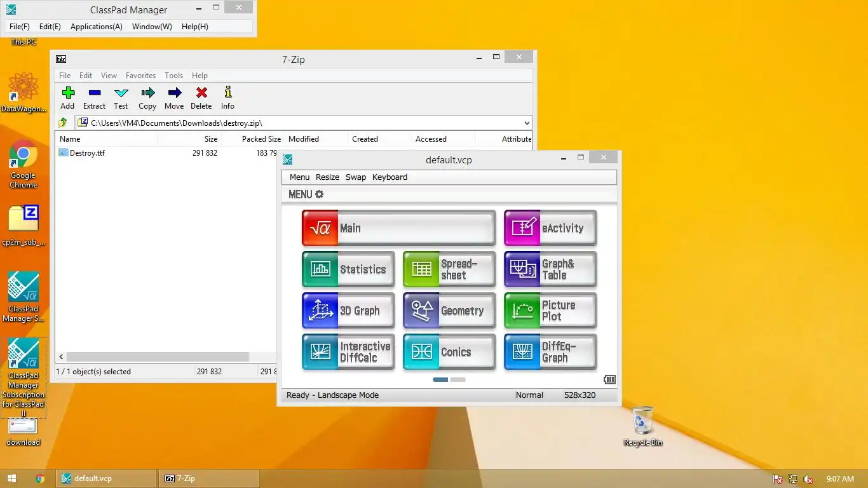The image size is (868, 488).
Task: Sort 7-Zip list by Size column
Action: [x=189, y=139]
